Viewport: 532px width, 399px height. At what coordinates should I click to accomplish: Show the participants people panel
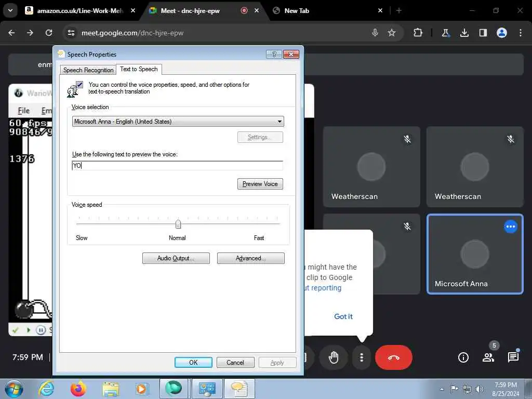click(488, 357)
